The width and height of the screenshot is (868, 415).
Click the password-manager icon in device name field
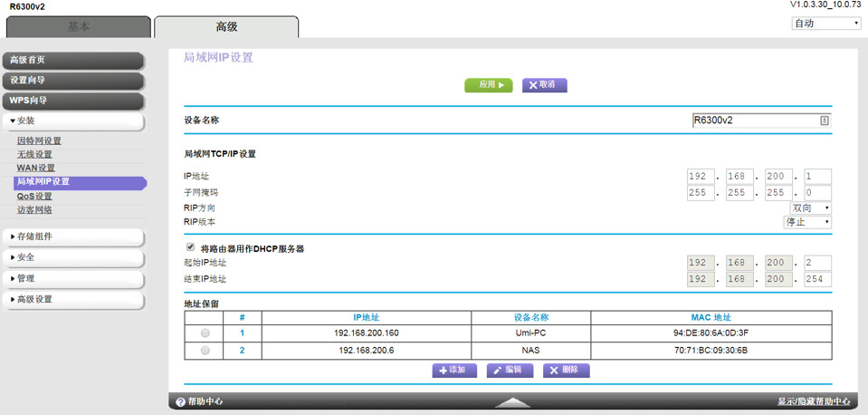point(825,121)
